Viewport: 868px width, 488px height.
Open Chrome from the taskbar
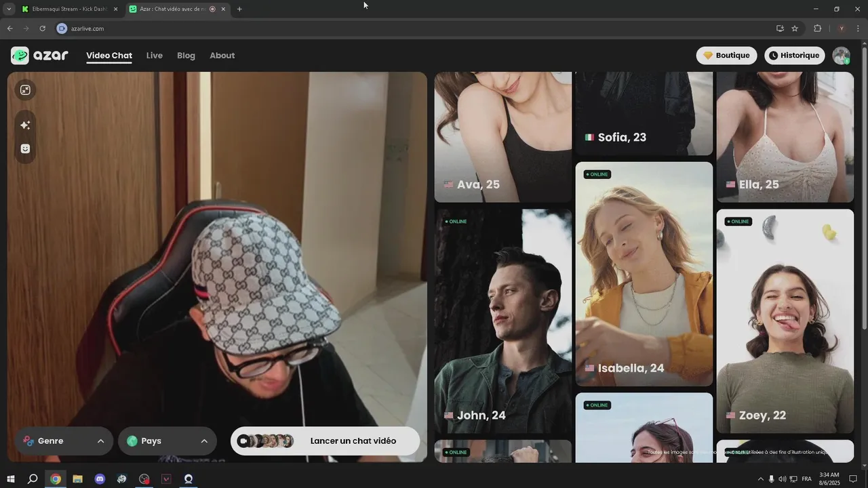click(56, 479)
